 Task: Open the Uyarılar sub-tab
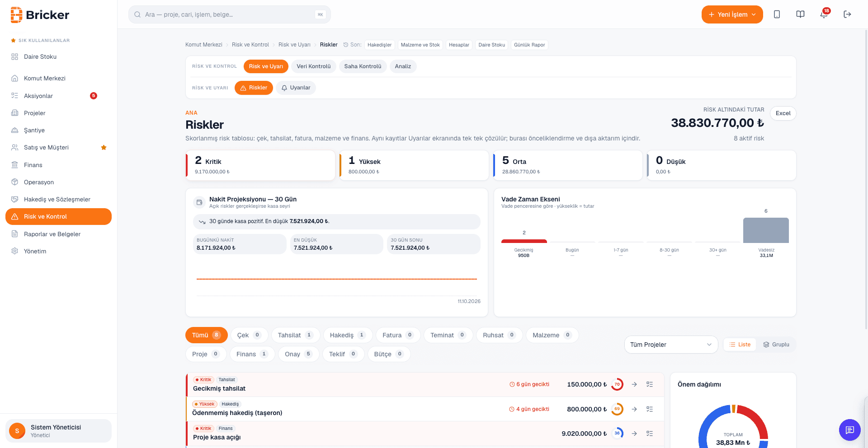[x=296, y=88]
